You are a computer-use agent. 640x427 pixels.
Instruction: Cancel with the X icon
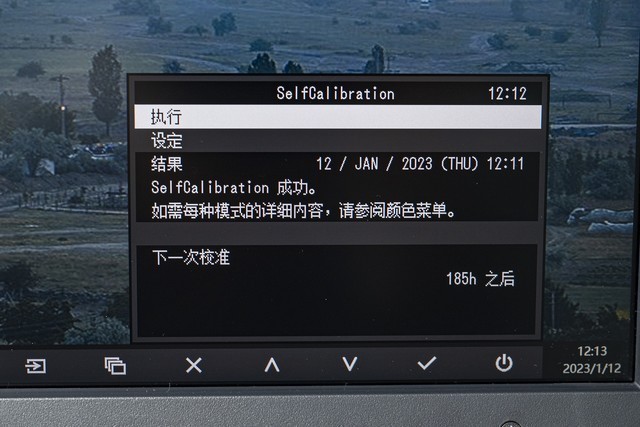pyautogui.click(x=193, y=365)
